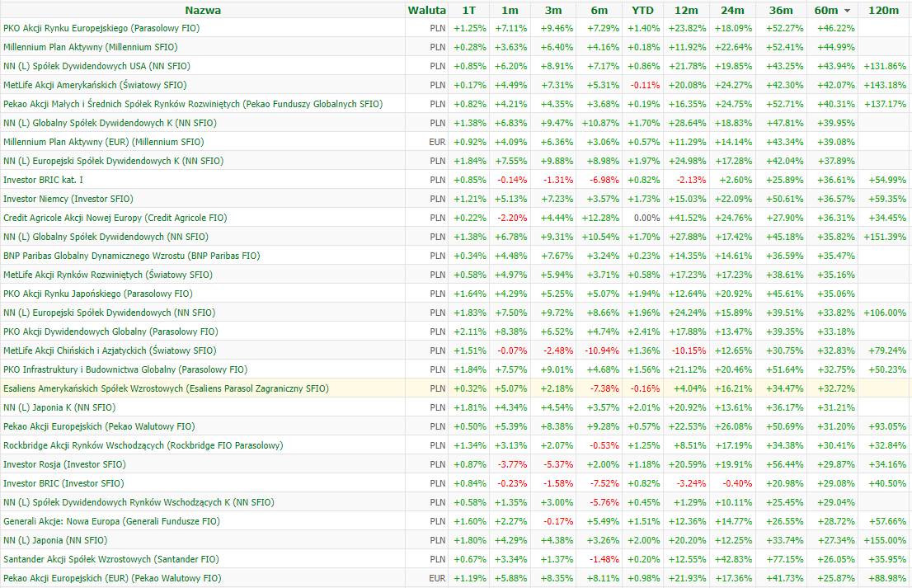Sort by 120m column header
The image size is (912, 588).
[x=883, y=11]
